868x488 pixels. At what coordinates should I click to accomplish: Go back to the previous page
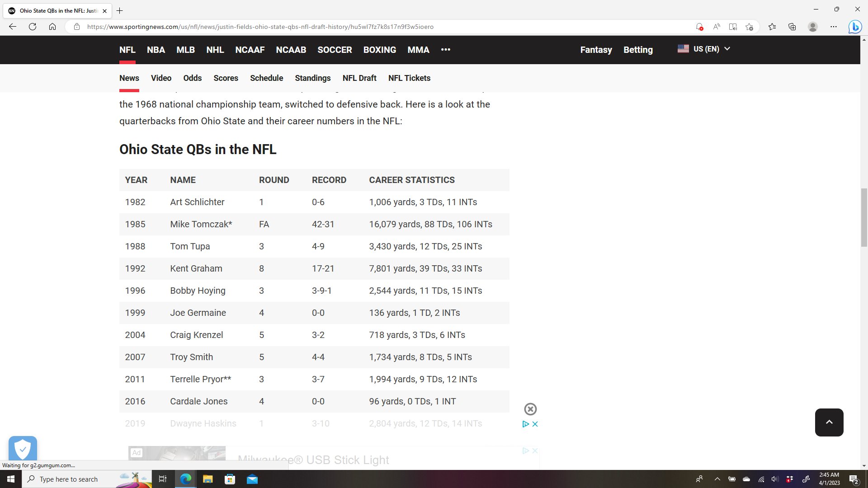click(x=13, y=27)
